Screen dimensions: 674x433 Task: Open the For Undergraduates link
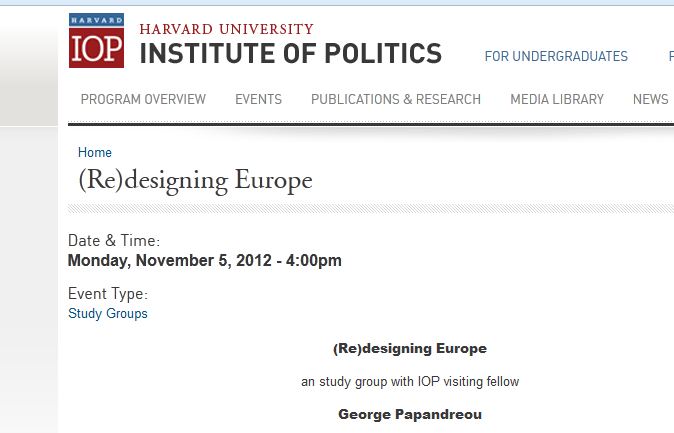click(556, 57)
